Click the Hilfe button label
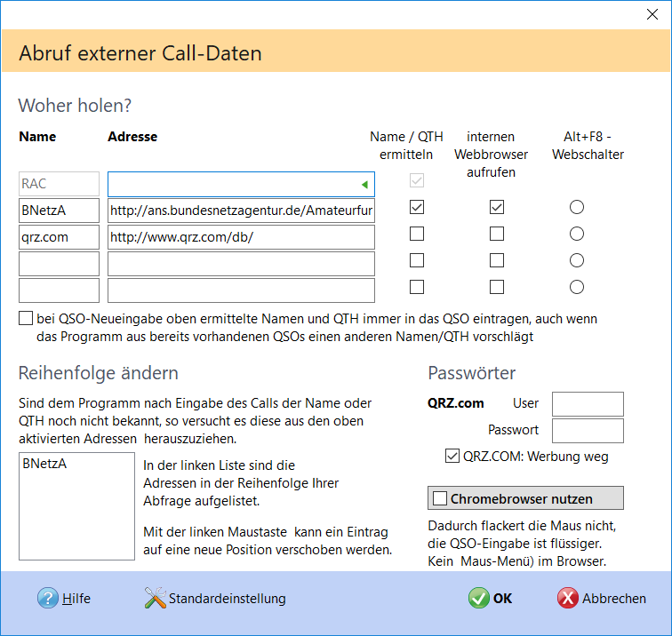 76,599
